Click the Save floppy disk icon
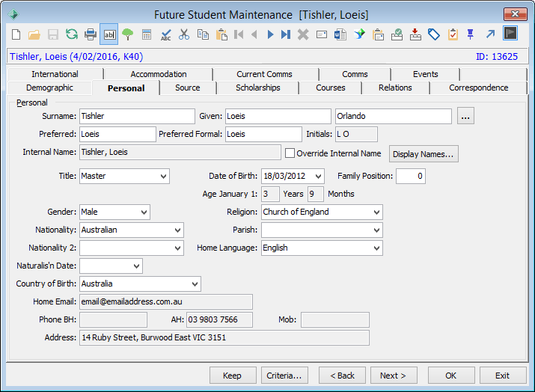This screenshot has height=392, width=535. [x=53, y=34]
